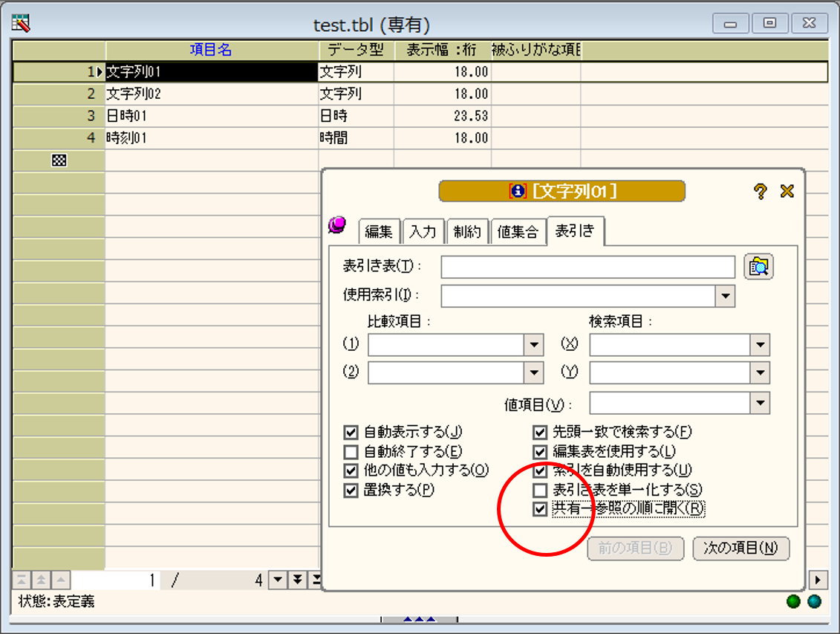Screen dimensions: 840x634
Task: Expand the 使用索引 dropdown
Action: tap(725, 297)
